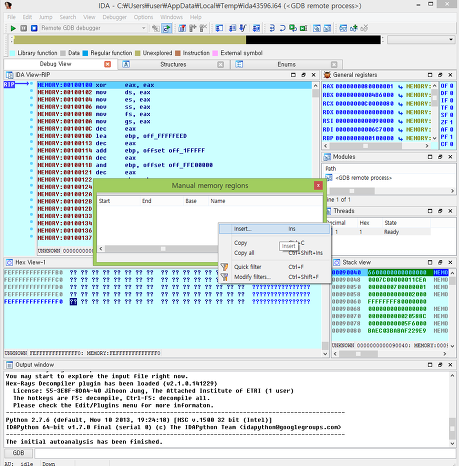Click the Modify filters funnel icon
Image resolution: width=459 pixels, height=466 pixels.
(x=224, y=277)
